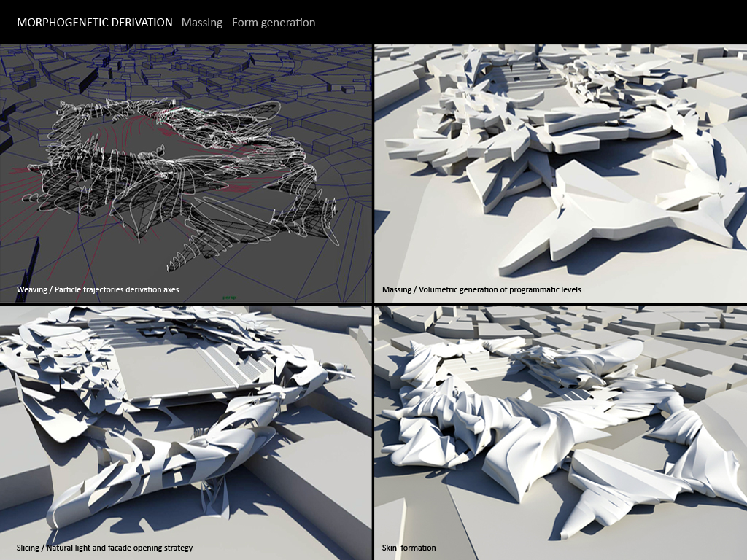
Task: Click 'Slicing / Natural light' caption text
Action: (x=104, y=548)
